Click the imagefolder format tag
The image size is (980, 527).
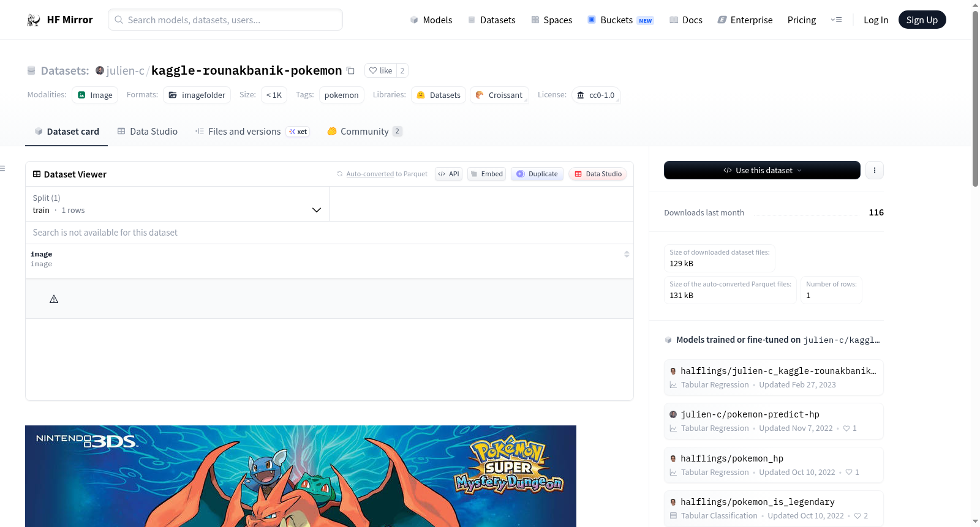(x=197, y=95)
